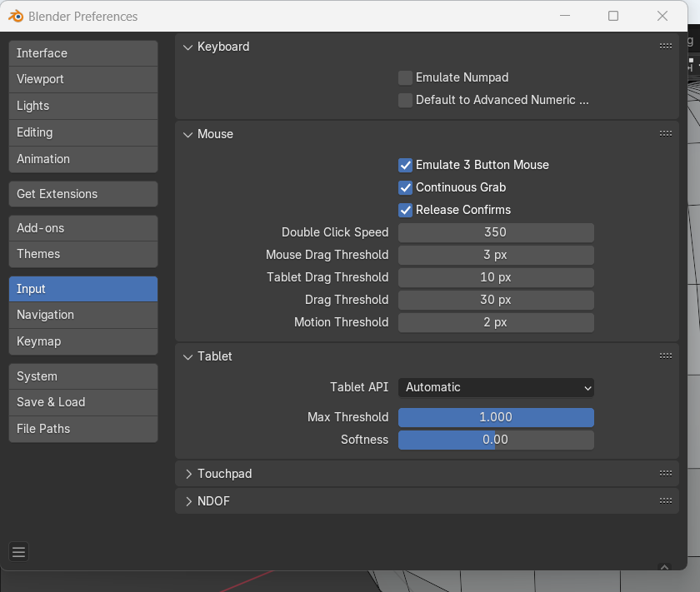
Task: Open Save & Load preferences
Action: tap(83, 402)
